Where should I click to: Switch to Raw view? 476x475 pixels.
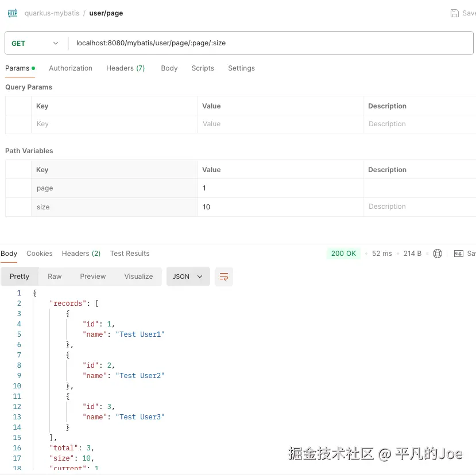[55, 277]
